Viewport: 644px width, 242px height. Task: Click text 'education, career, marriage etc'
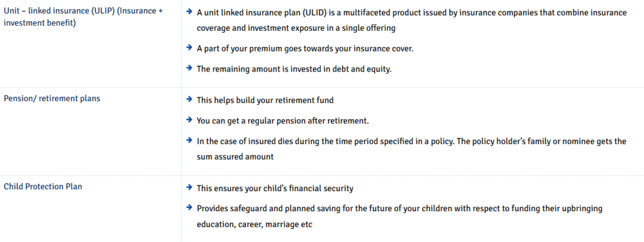pos(255,225)
